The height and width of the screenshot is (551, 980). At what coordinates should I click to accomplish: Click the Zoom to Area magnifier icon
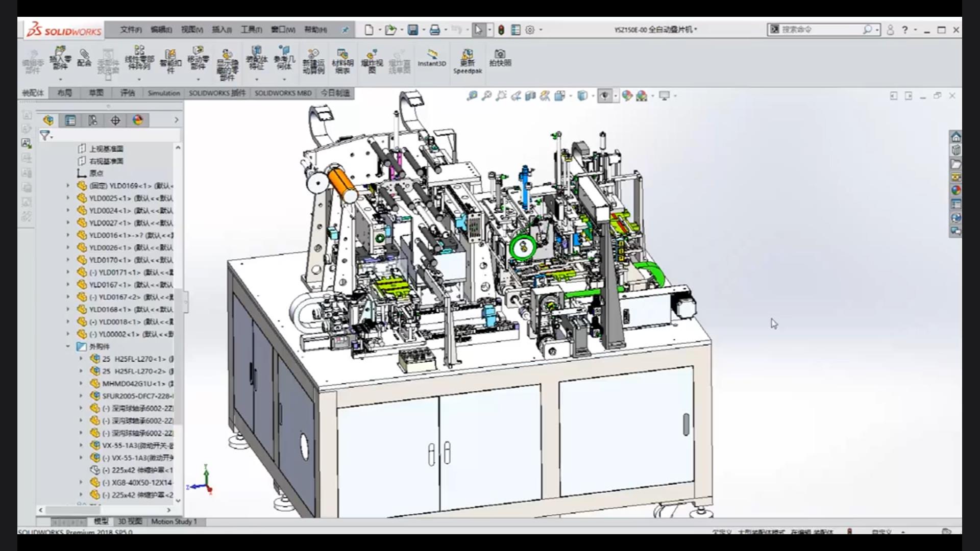(x=486, y=95)
